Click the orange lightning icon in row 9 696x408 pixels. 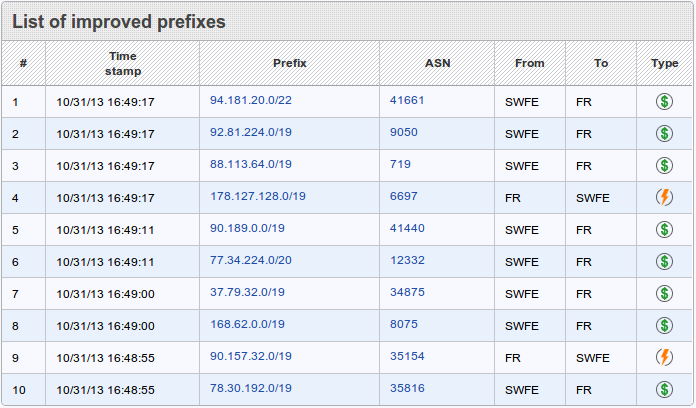(x=664, y=357)
